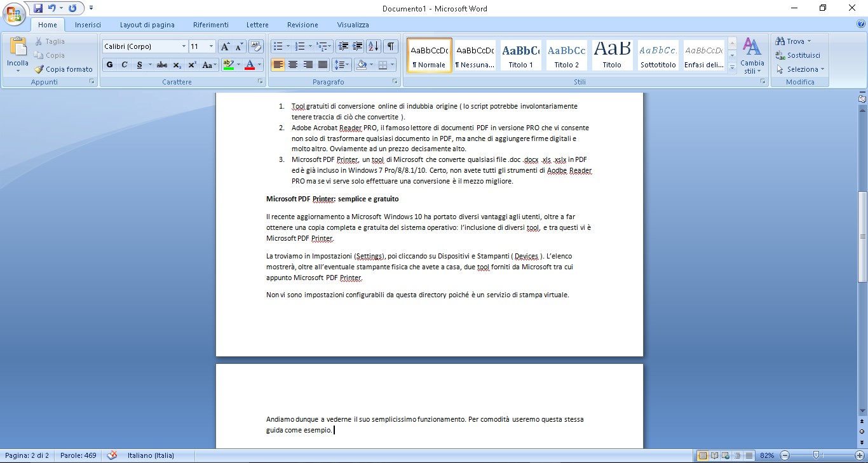Click the Italiano (Italia) language indicator

[151, 455]
